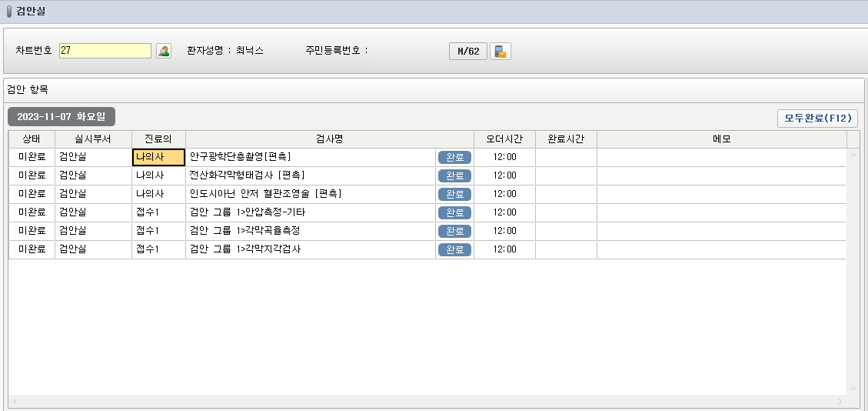Select the highlighted 나의사 cell in first row
The height and width of the screenshot is (411, 868).
[158, 157]
